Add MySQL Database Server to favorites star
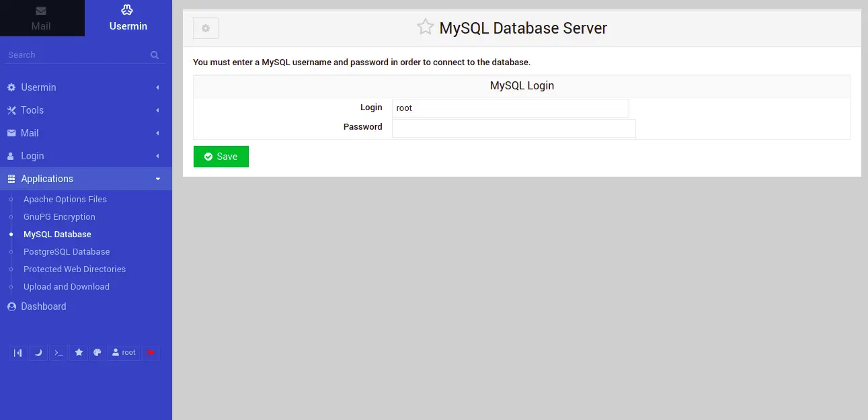868x420 pixels. tap(425, 28)
